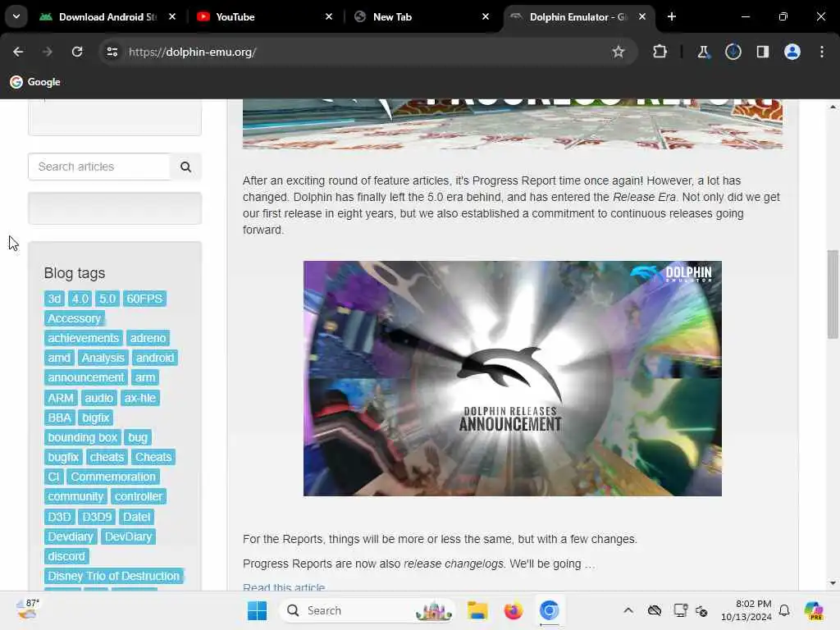The height and width of the screenshot is (630, 840).
Task: Open the announcement blog tag
Action: [85, 377]
